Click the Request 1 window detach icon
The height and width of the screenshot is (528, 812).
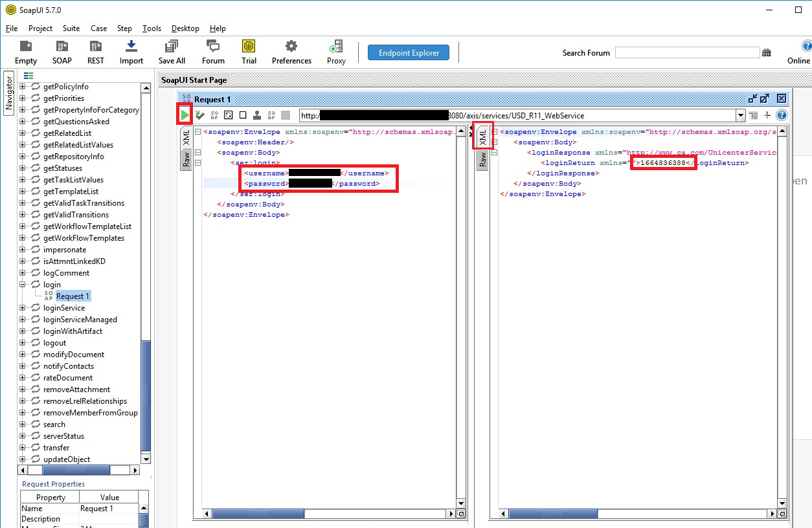click(752, 99)
